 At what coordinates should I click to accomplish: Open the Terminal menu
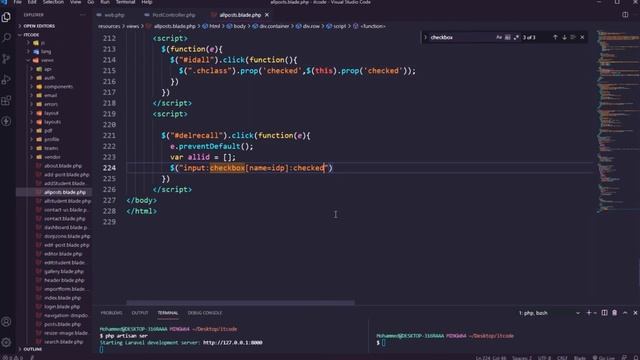[125, 2]
